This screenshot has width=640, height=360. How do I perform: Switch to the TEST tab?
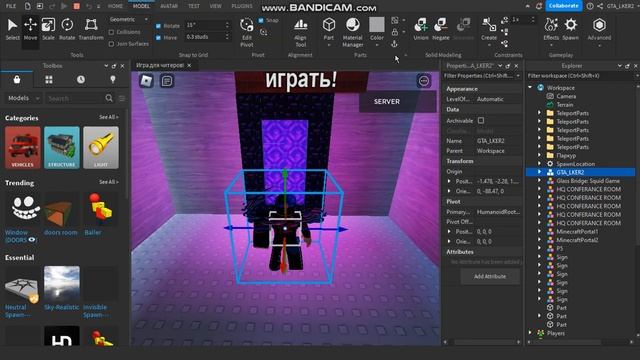pos(194,6)
